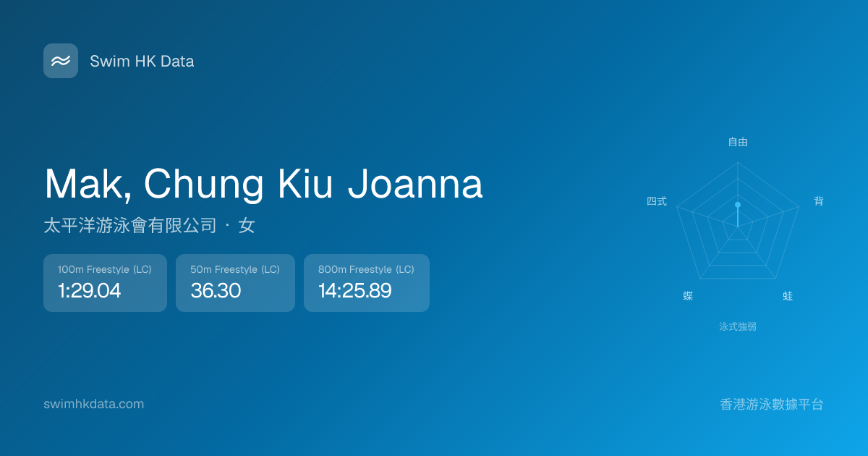868x456 pixels.
Task: Click the 香港游泳數據平台 footer text
Action: [x=772, y=404]
